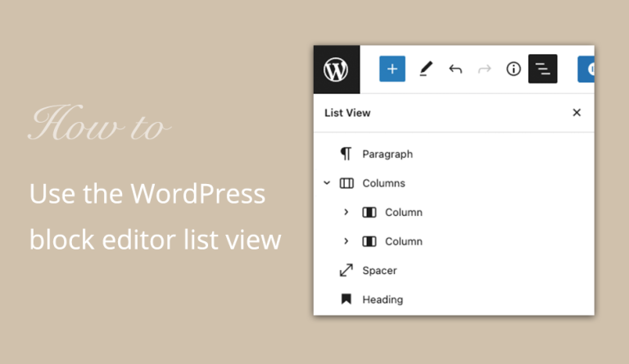The width and height of the screenshot is (629, 364).
Task: Click the first Column block icon
Action: click(x=369, y=212)
